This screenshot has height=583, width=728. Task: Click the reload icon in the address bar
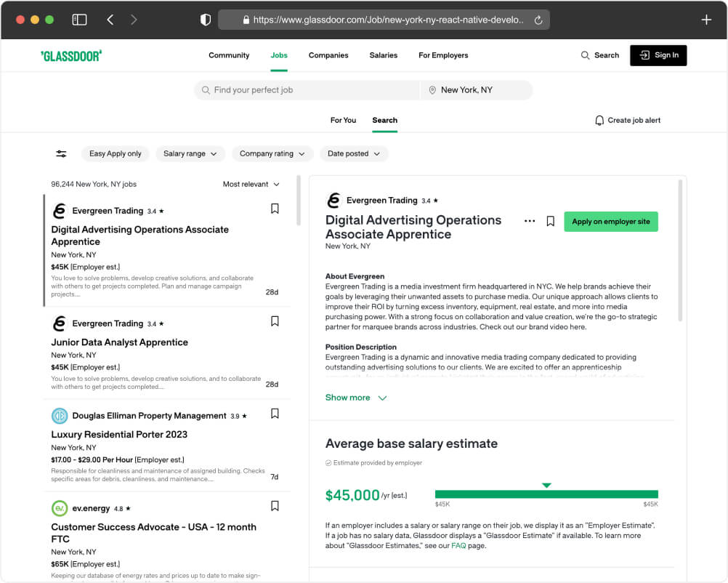tap(538, 20)
